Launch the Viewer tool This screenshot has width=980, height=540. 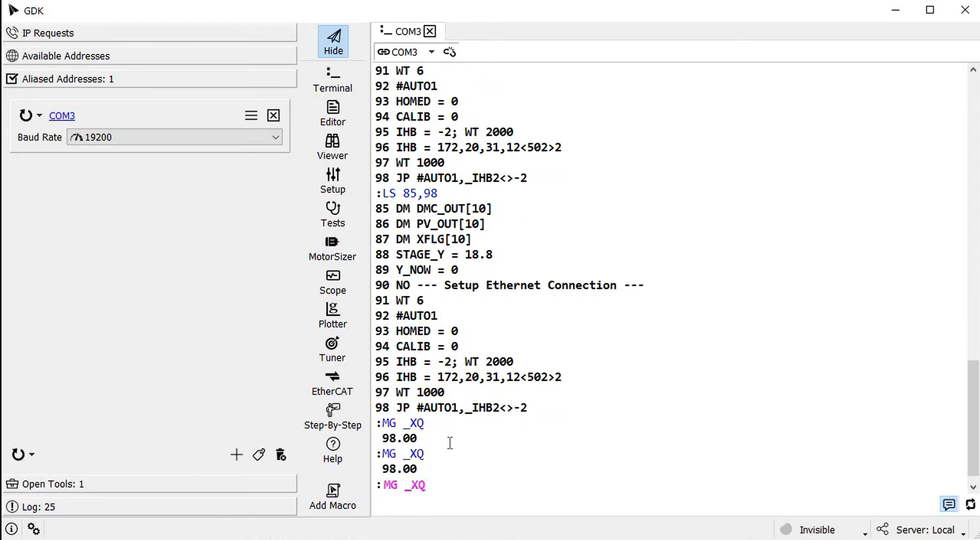coord(332,146)
